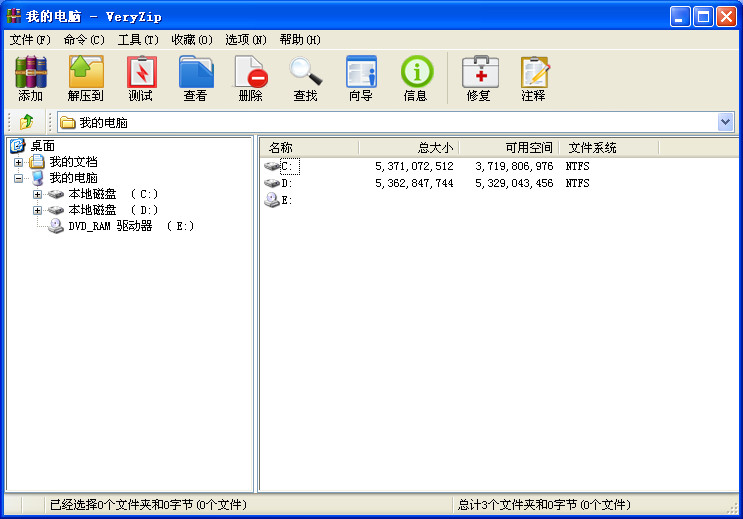
Task: Click D: total size 5,362,847,744
Action: pyautogui.click(x=414, y=183)
